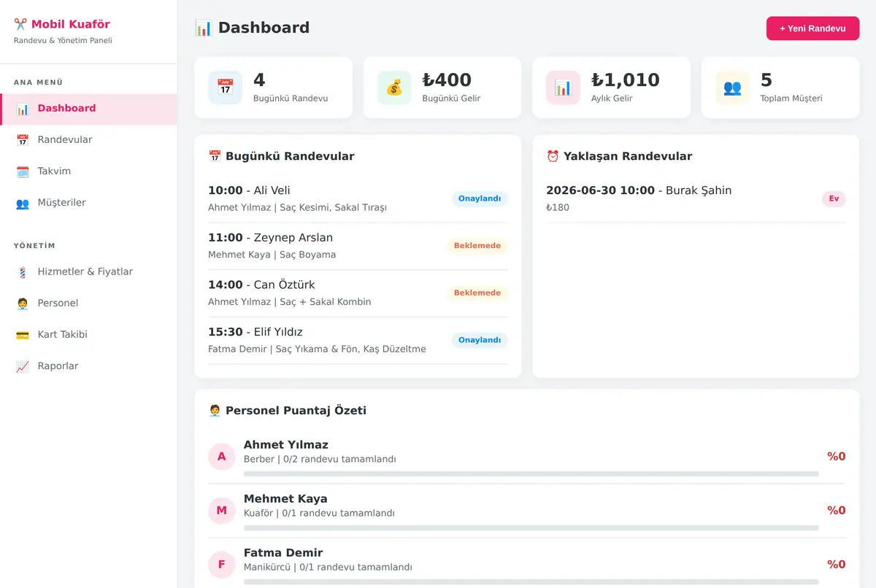Click Onaylandı badge for Ali Veli
Viewport: 876px width, 588px height.
click(480, 199)
